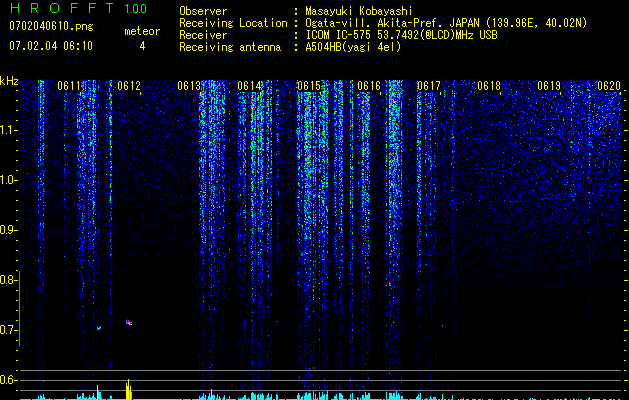Click the Receiving Location field label
The width and height of the screenshot is (629, 400).
coord(233,23)
